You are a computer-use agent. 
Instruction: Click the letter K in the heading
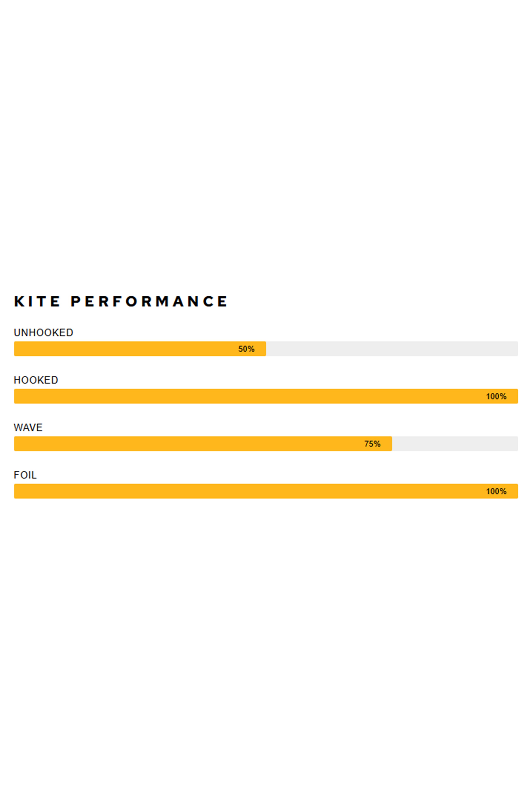point(19,301)
